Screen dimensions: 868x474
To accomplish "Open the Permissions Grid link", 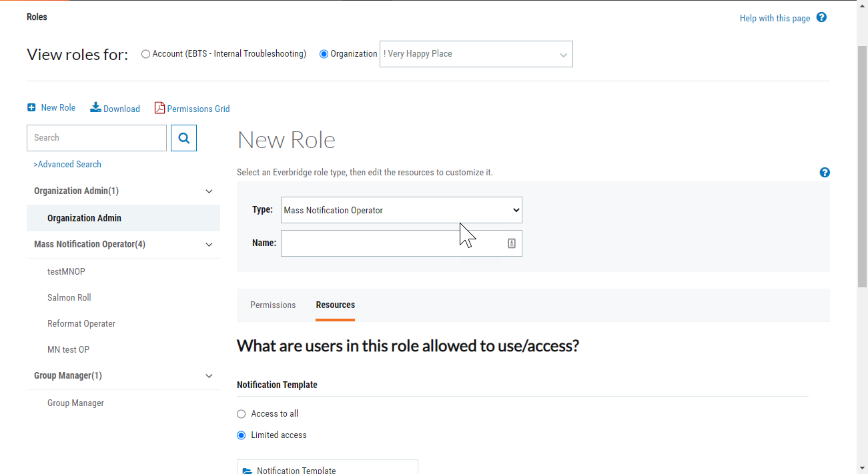I will pyautogui.click(x=198, y=109).
